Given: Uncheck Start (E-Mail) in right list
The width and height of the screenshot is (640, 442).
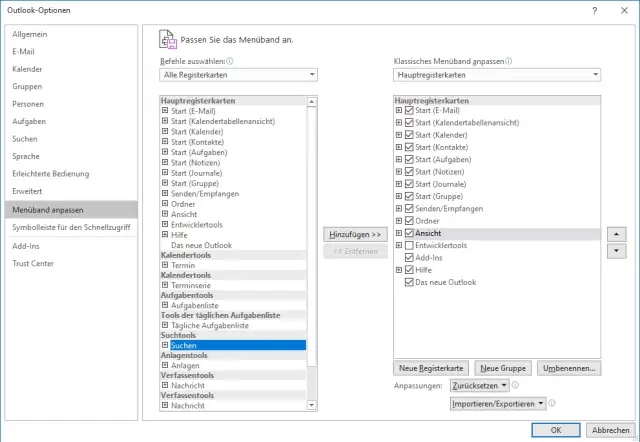Looking at the screenshot, I should tap(409, 110).
